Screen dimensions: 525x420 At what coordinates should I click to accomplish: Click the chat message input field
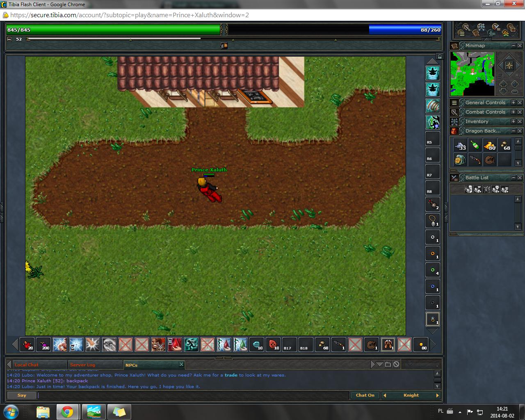coord(193,395)
